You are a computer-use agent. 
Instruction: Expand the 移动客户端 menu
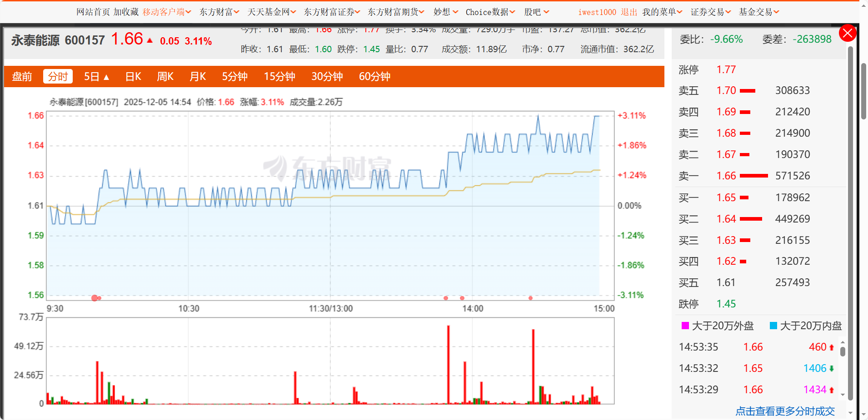pos(167,12)
